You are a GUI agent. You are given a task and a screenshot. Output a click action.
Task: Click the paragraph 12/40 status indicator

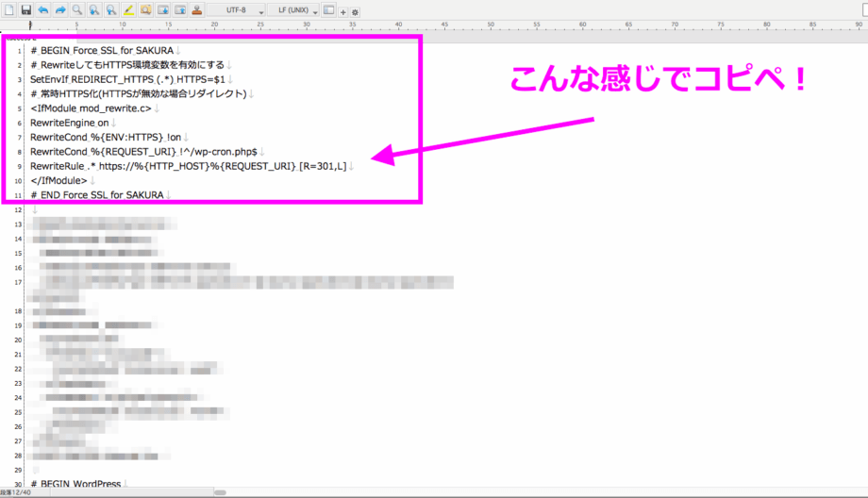point(15,492)
